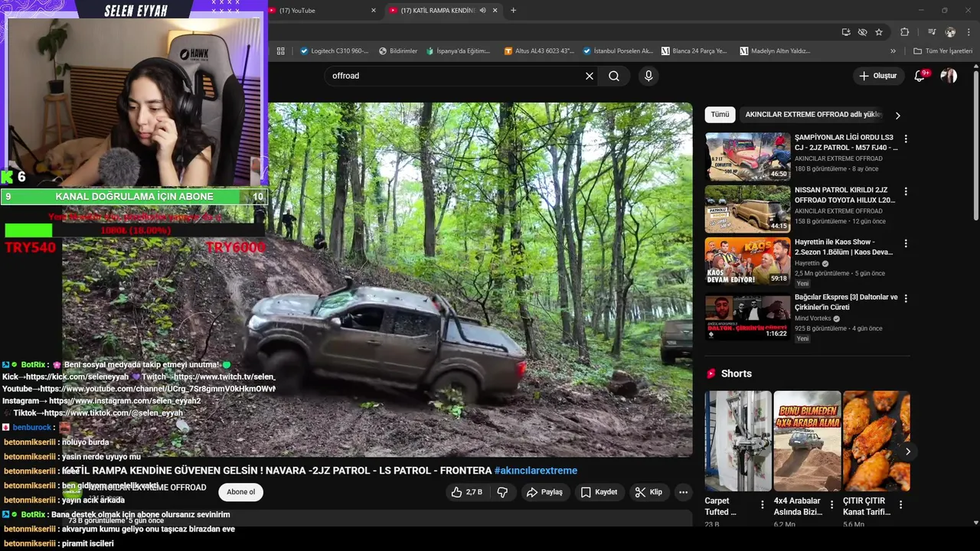Close the KATİL RAMPA KENDİNE tab

click(x=495, y=11)
